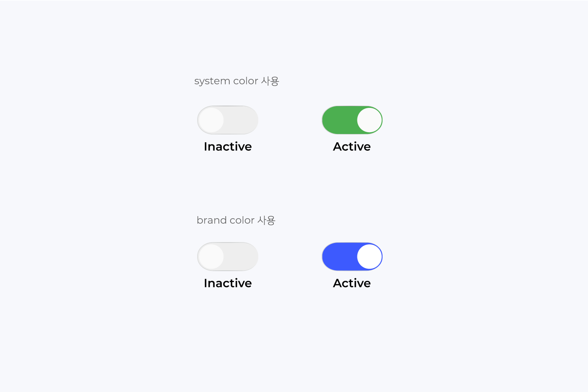Image resolution: width=588 pixels, height=392 pixels.
Task: Enable the inactive system color toggle
Action: coord(228,120)
